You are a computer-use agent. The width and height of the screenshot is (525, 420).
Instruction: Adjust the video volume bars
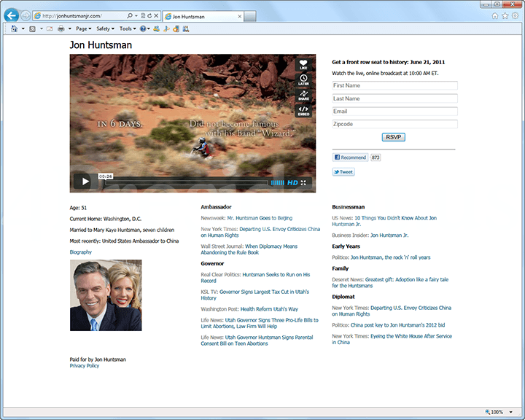[278, 182]
